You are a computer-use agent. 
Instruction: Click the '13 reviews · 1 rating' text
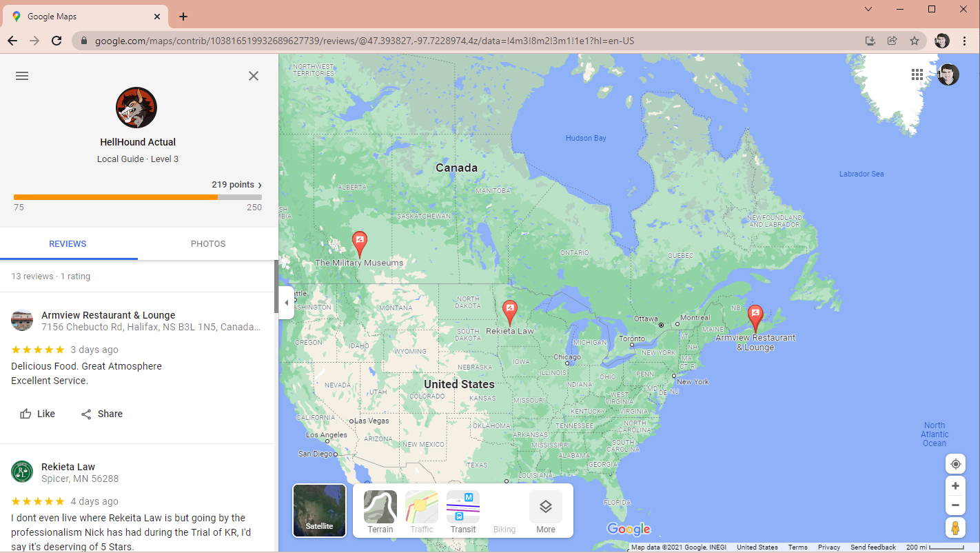coord(50,276)
